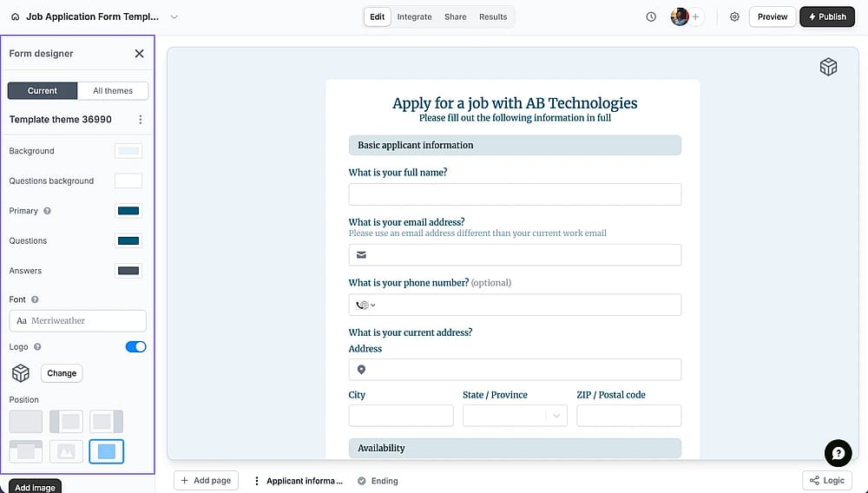Open form settings gear icon
This screenshot has width=868, height=493.
coord(734,16)
